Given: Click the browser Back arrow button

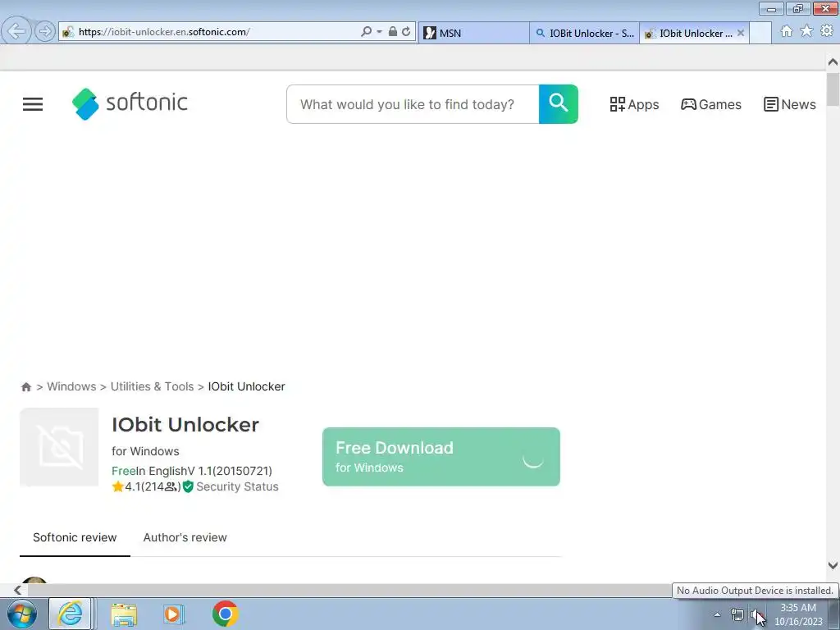Looking at the screenshot, I should coord(16,31).
